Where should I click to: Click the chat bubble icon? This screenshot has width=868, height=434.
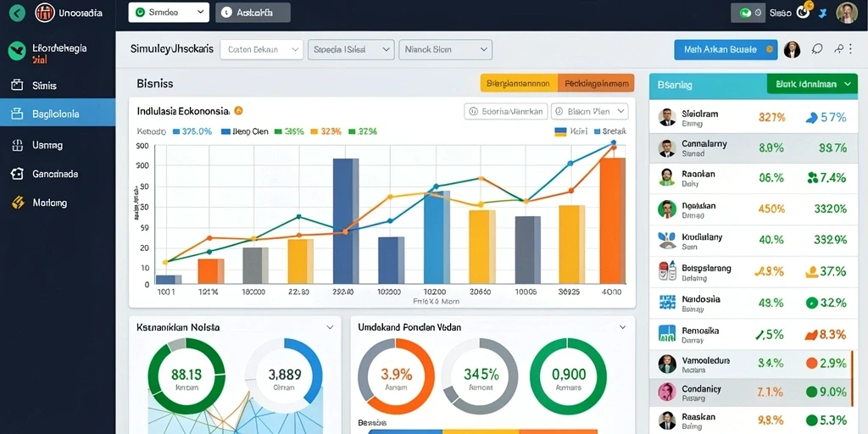(x=817, y=49)
